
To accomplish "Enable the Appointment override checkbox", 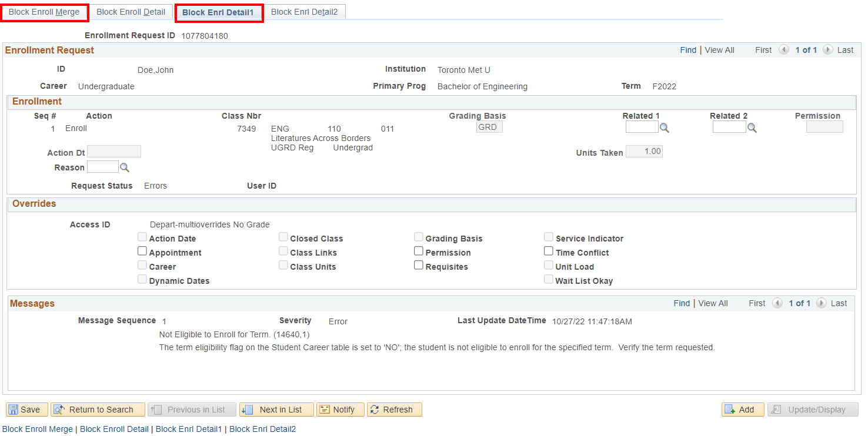I will (142, 251).
